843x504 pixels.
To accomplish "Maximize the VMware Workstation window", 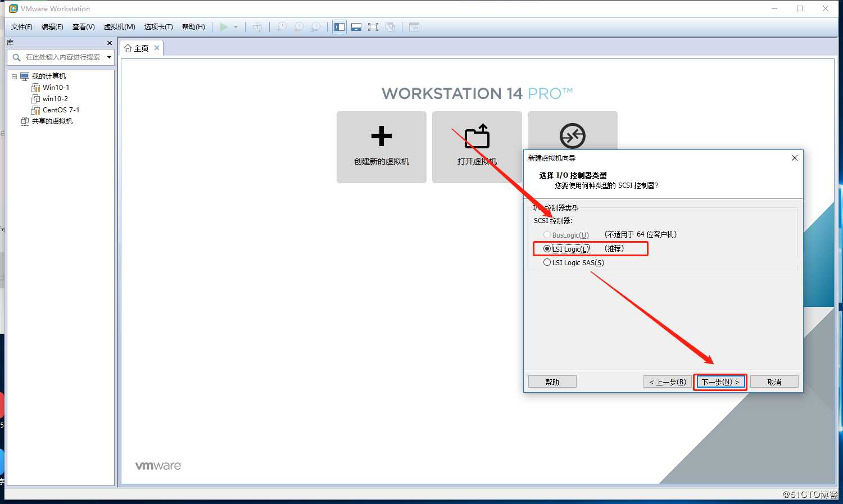I will click(x=800, y=8).
